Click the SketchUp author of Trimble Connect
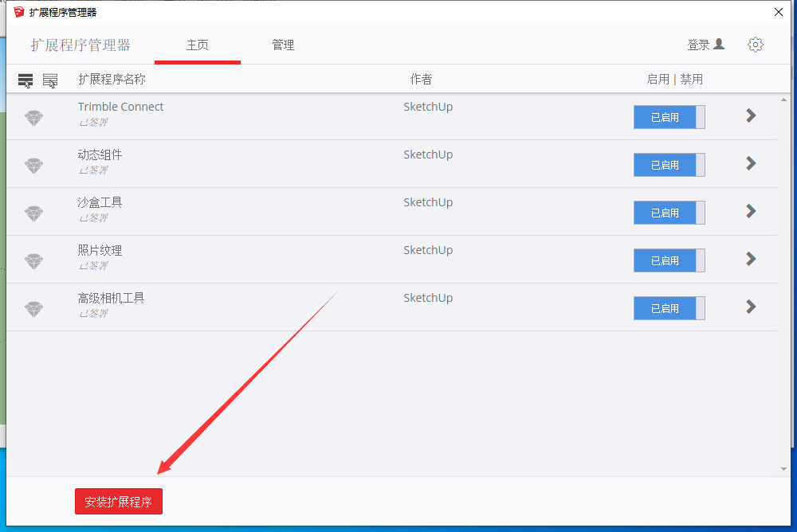 tap(428, 108)
